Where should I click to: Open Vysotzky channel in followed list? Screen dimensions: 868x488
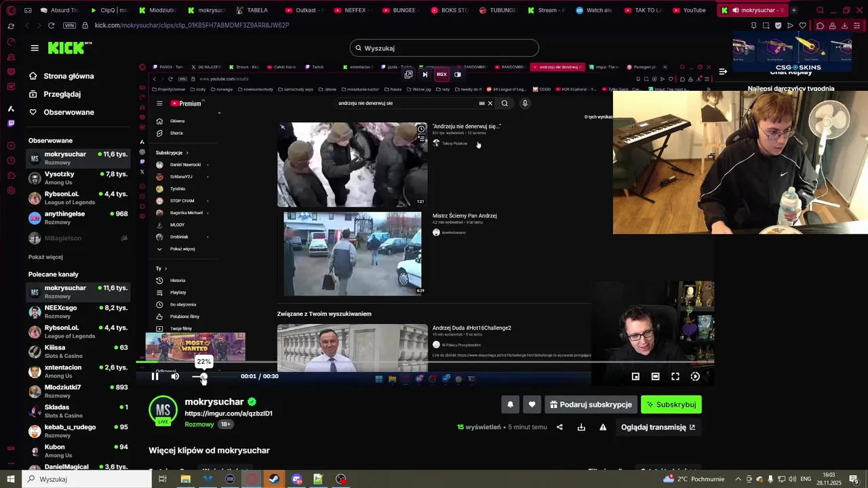tap(78, 178)
